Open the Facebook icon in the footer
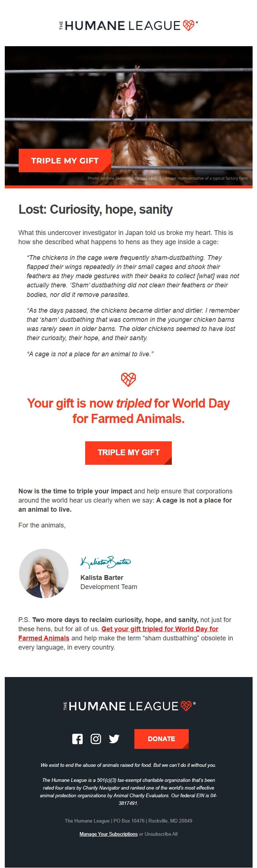Viewport: 257px width, 868px height. click(77, 739)
